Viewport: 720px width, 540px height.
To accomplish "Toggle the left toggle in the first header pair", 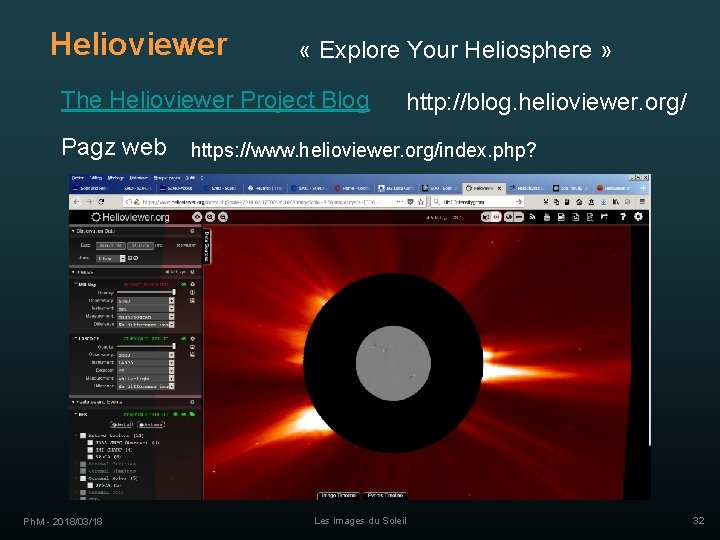I will (486, 217).
